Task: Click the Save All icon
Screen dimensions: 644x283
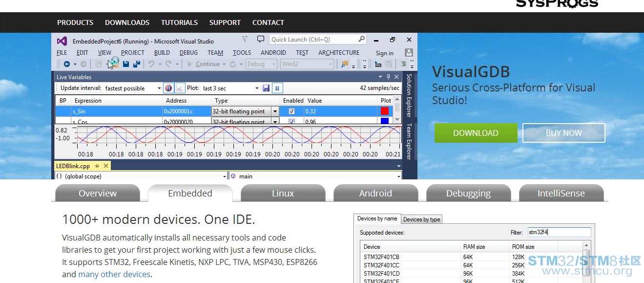Action: pos(137,64)
